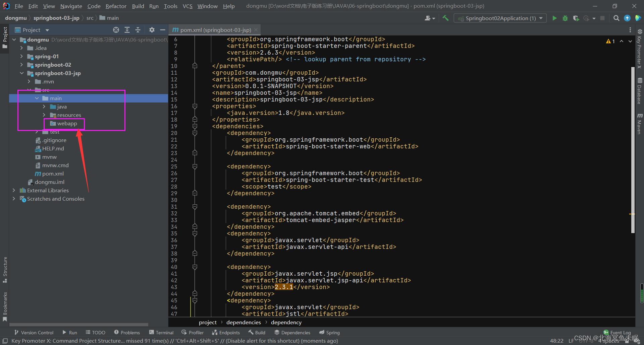Stop the running process square icon
This screenshot has width=644, height=345.
click(x=602, y=18)
